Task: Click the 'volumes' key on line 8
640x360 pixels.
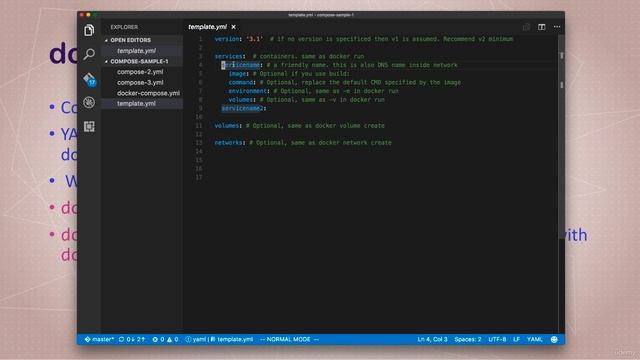Action: pyautogui.click(x=241, y=100)
